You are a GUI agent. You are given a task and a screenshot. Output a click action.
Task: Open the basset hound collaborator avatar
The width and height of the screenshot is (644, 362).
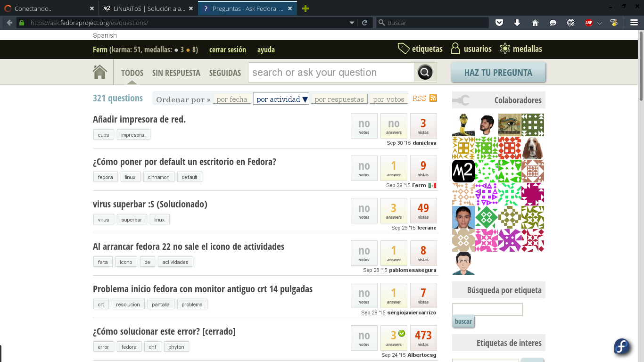pyautogui.click(x=533, y=148)
